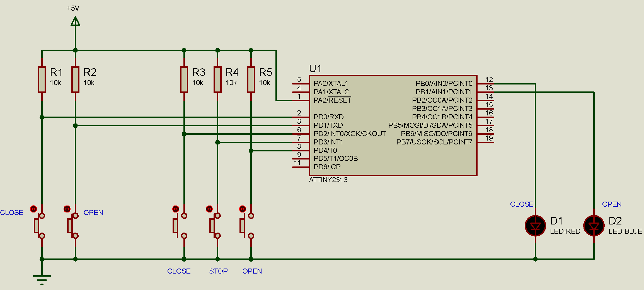The height and width of the screenshot is (290, 644).
Task: Click the OPEN label above D2
Action: coord(612,204)
